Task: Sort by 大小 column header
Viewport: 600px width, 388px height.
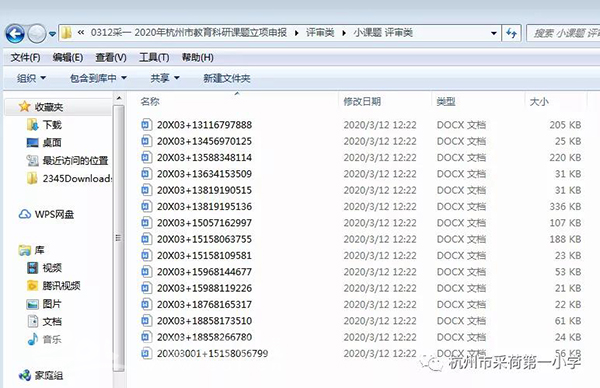Action: pos(539,101)
